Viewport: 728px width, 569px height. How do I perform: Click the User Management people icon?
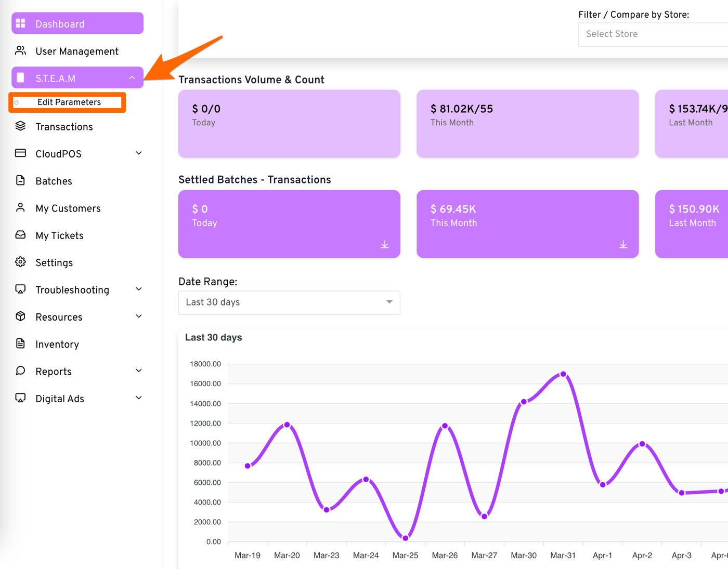[21, 50]
